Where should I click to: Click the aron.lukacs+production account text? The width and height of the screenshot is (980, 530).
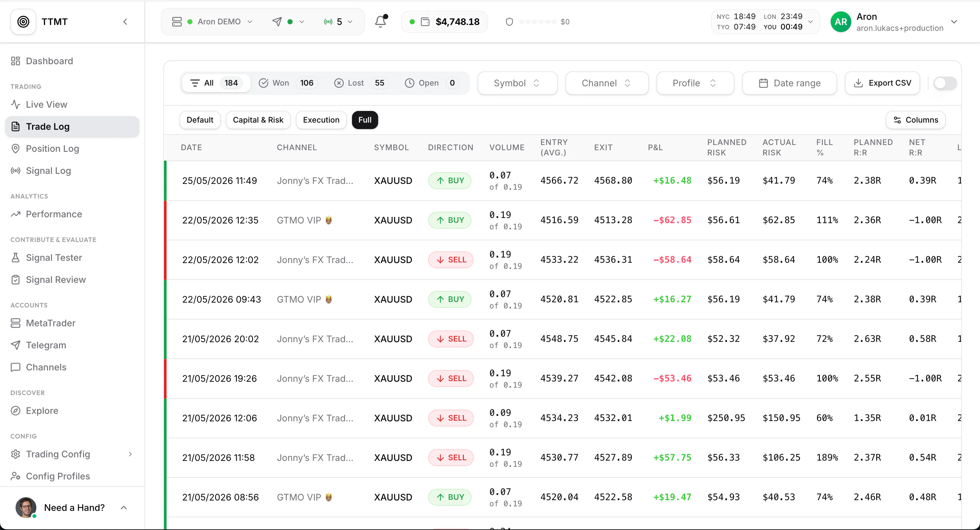tap(900, 28)
